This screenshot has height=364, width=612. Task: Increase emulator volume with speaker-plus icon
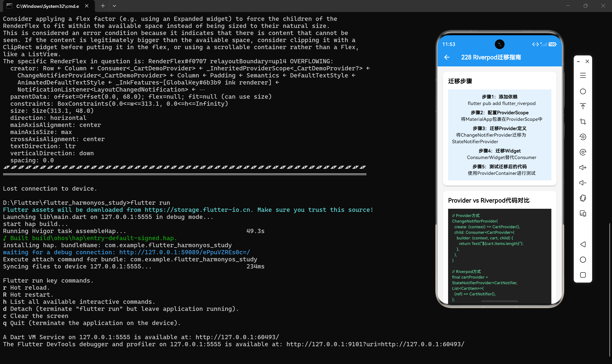tap(583, 167)
